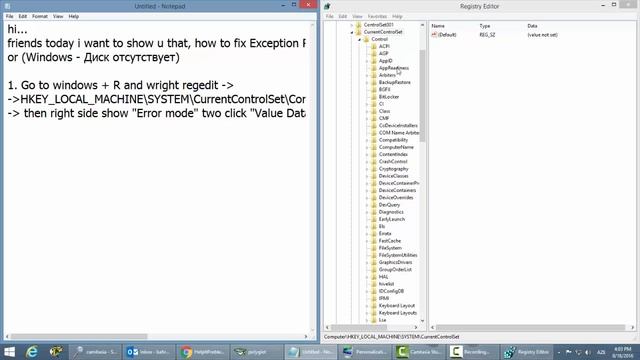The height and width of the screenshot is (360, 640).
Task: Open Registry Editor's View menu
Action: pyautogui.click(x=357, y=16)
